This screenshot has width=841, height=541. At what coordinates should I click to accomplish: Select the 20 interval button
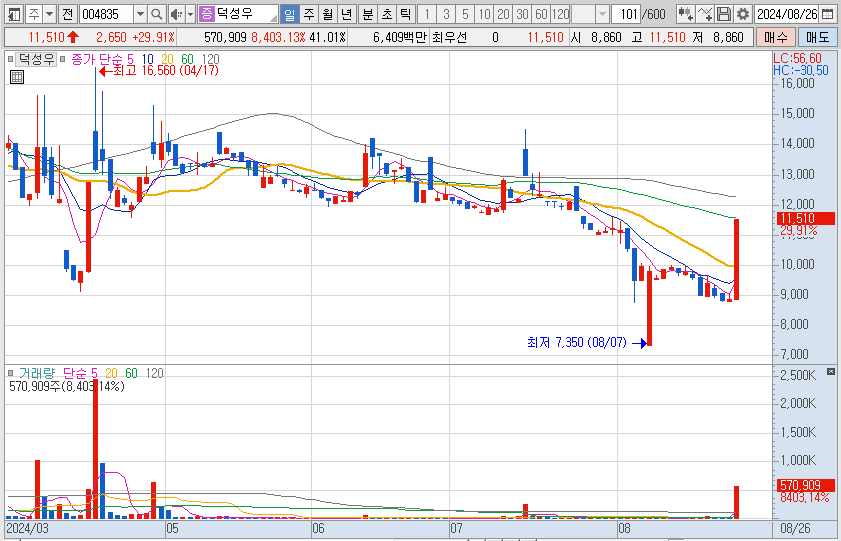[503, 14]
